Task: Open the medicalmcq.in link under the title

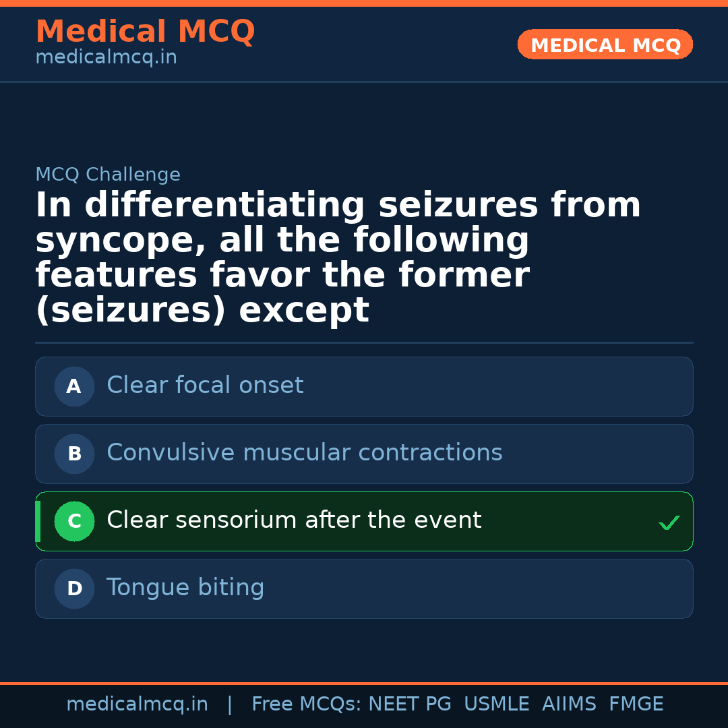Action: 106,58
